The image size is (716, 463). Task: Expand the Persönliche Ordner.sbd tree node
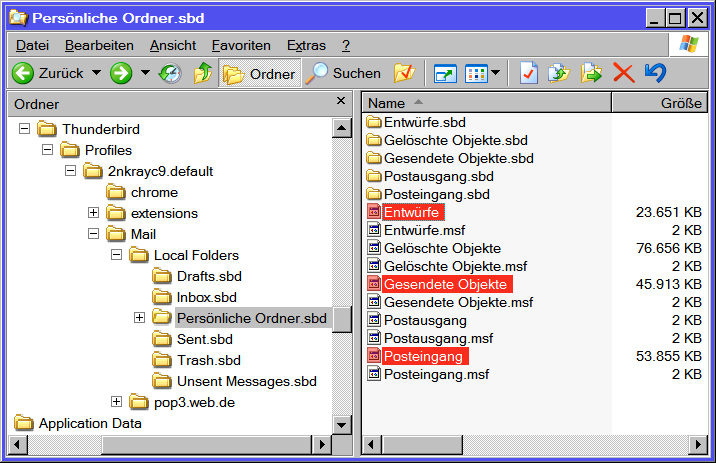point(139,318)
